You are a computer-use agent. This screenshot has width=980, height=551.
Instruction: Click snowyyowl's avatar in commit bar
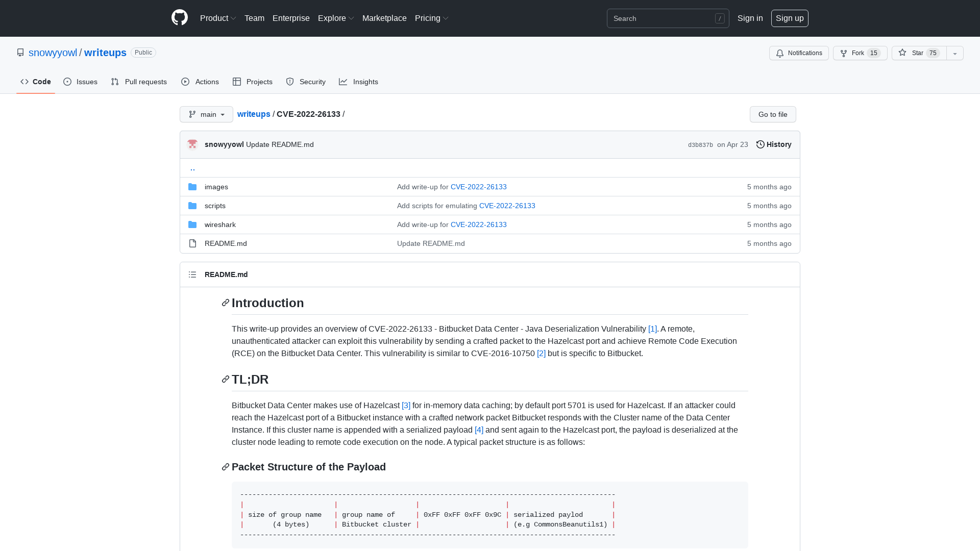[x=192, y=144]
